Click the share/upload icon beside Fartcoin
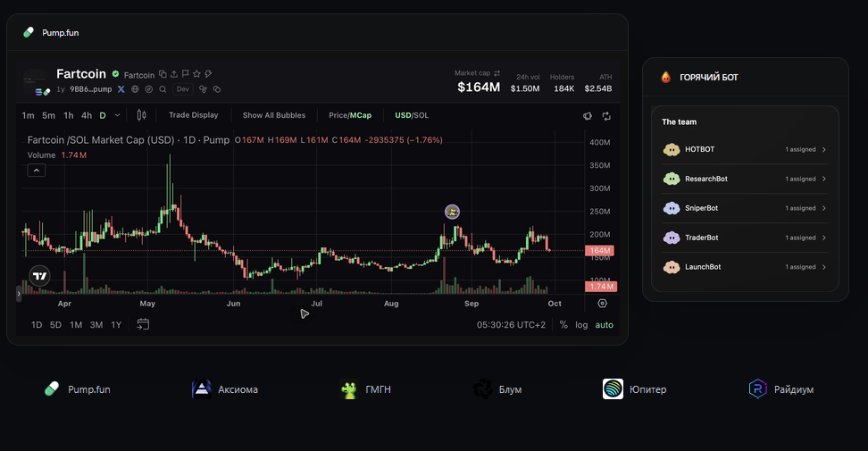 click(174, 74)
